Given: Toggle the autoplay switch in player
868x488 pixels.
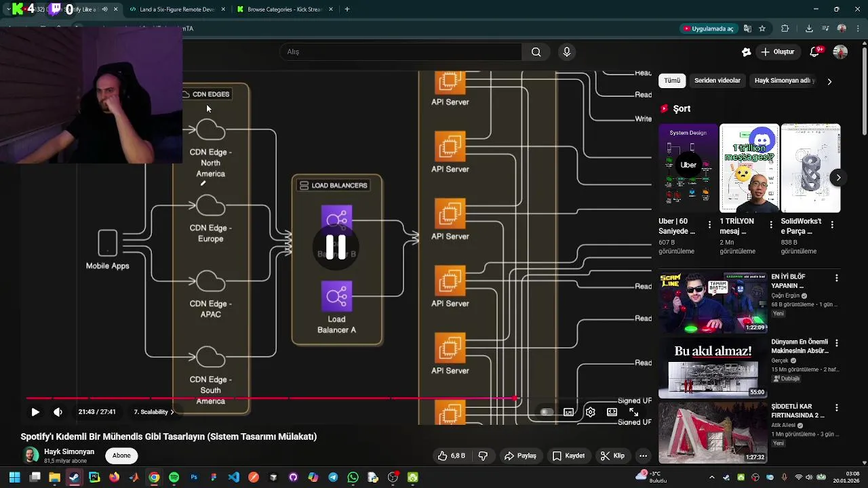Looking at the screenshot, I should tap(545, 412).
